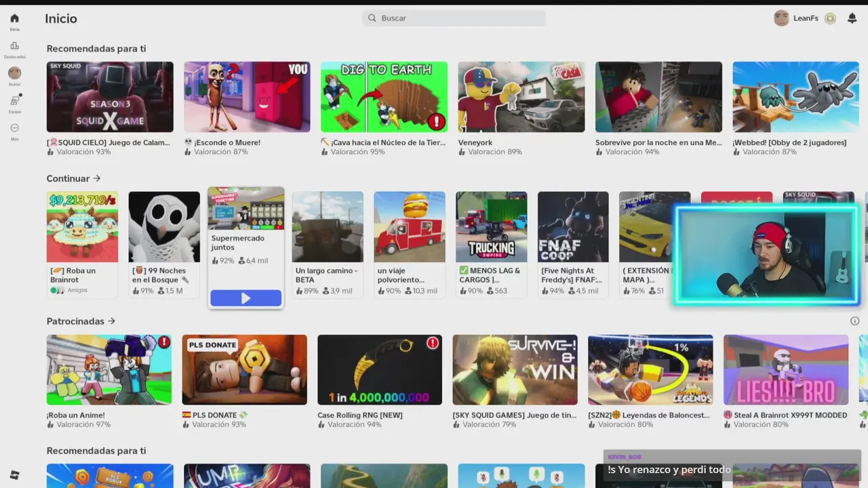
Task: Open the ¡Webbed! Obby thumbnail
Action: pyautogui.click(x=795, y=97)
